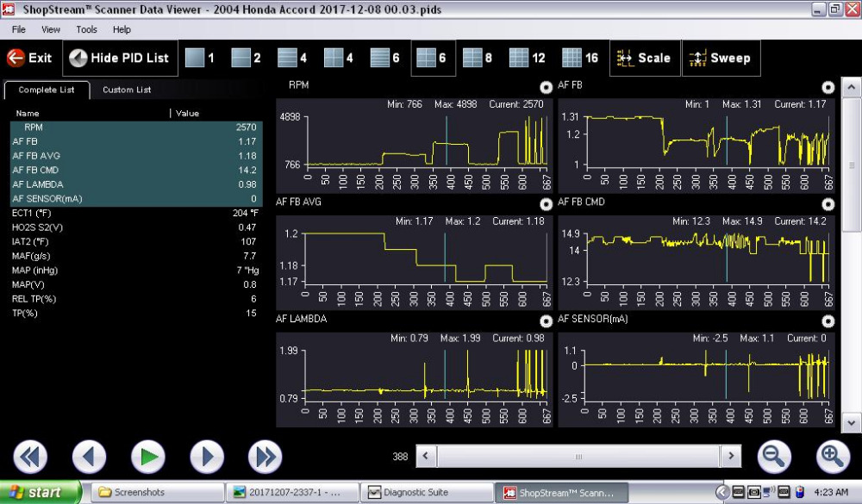Switch to the 8 graph layout
The height and width of the screenshot is (504, 862).
(472, 59)
